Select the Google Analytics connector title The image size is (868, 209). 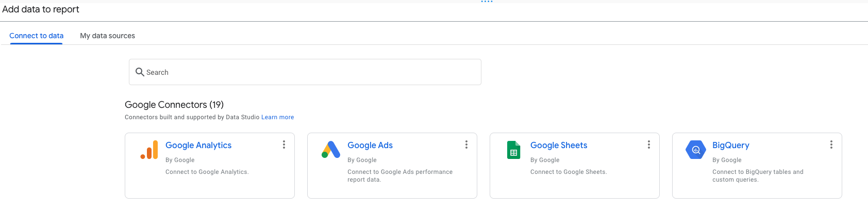click(x=198, y=146)
